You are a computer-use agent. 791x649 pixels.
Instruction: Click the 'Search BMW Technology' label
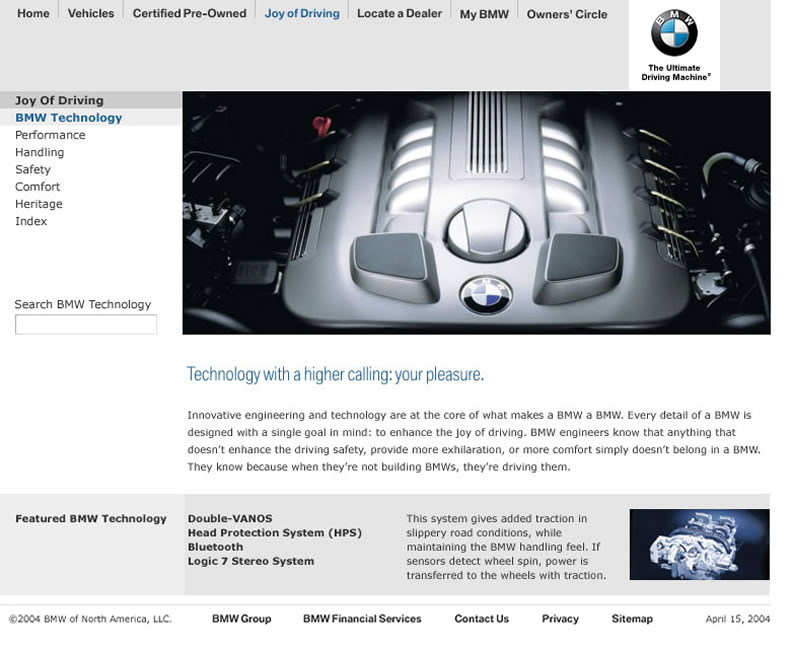click(x=83, y=305)
